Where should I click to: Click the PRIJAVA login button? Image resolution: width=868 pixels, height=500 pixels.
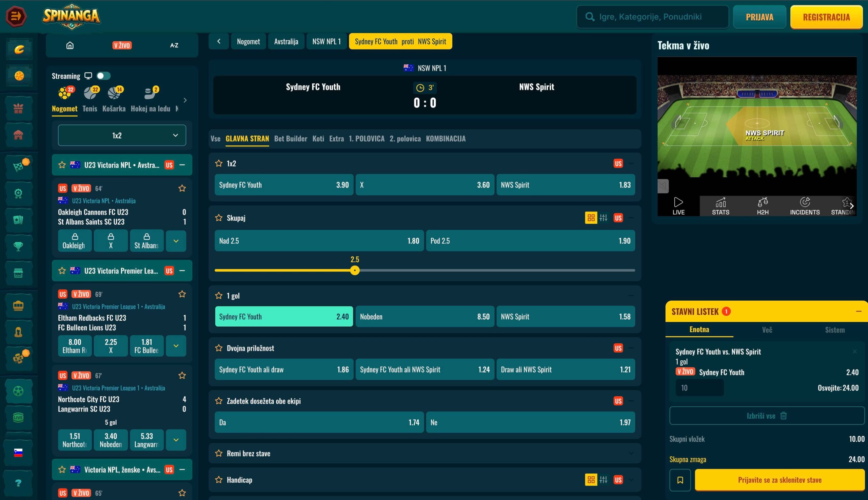(x=759, y=17)
